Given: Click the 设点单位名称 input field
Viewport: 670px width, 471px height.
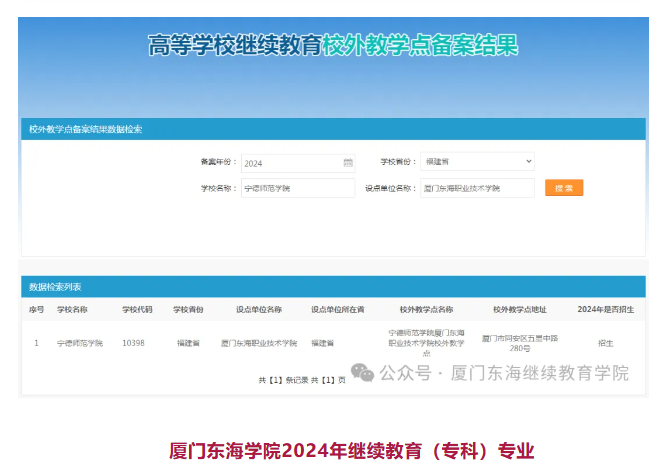Looking at the screenshot, I should (476, 188).
